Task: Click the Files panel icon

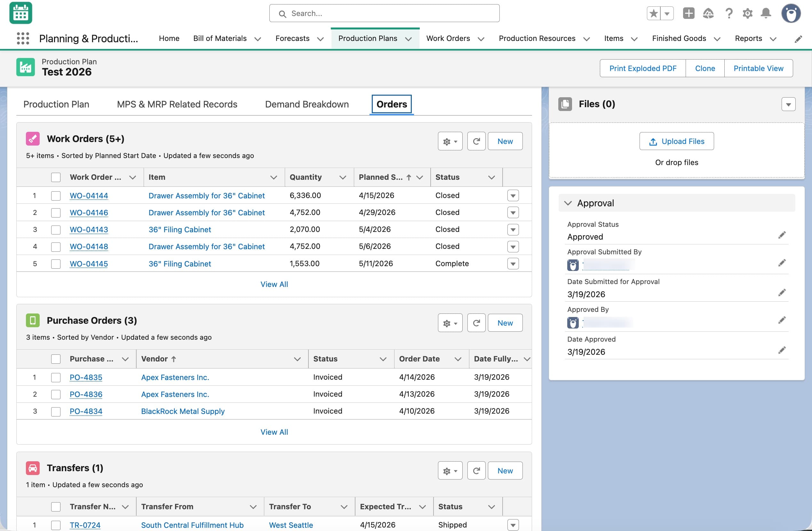Action: (565, 104)
